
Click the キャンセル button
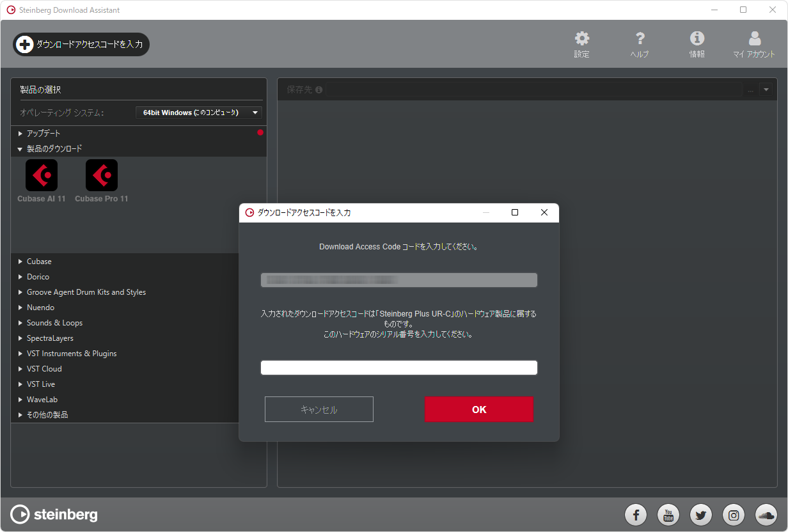pyautogui.click(x=319, y=409)
